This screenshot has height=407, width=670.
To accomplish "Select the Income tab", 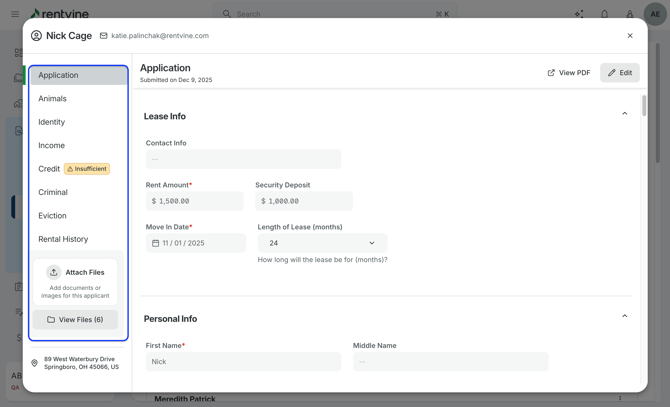I will (x=52, y=146).
